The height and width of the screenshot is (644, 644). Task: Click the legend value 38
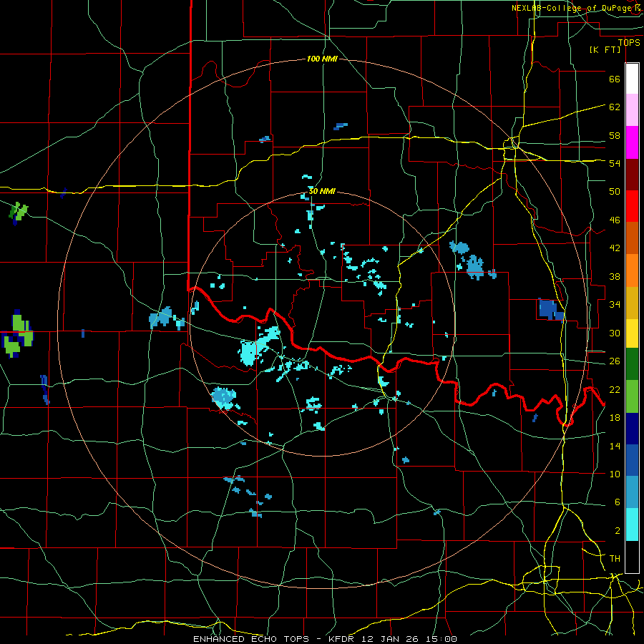[x=615, y=276]
